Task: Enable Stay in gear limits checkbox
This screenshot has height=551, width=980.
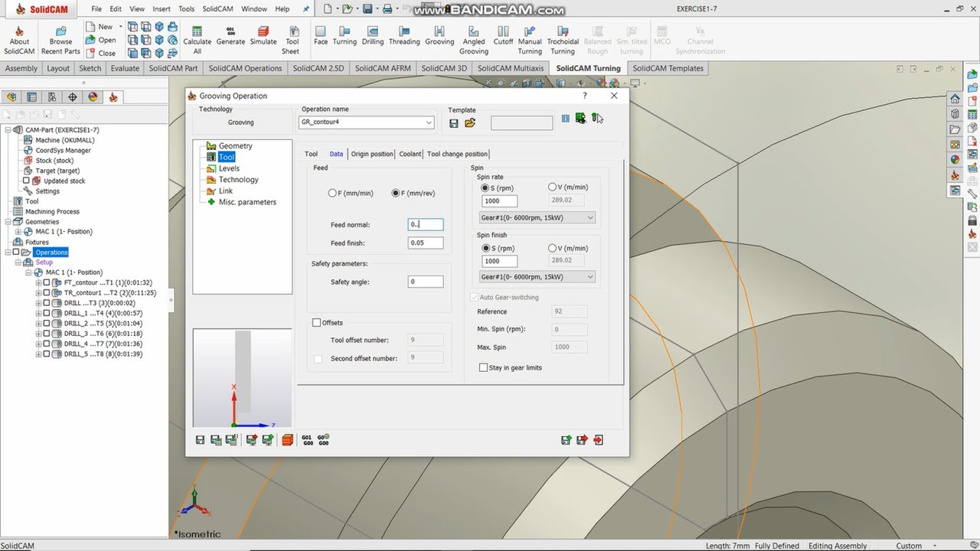Action: point(483,367)
